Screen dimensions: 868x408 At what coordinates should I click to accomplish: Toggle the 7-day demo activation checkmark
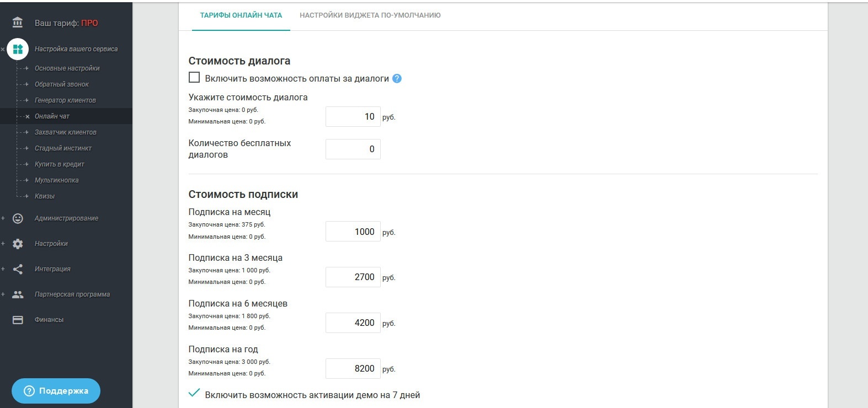(194, 394)
